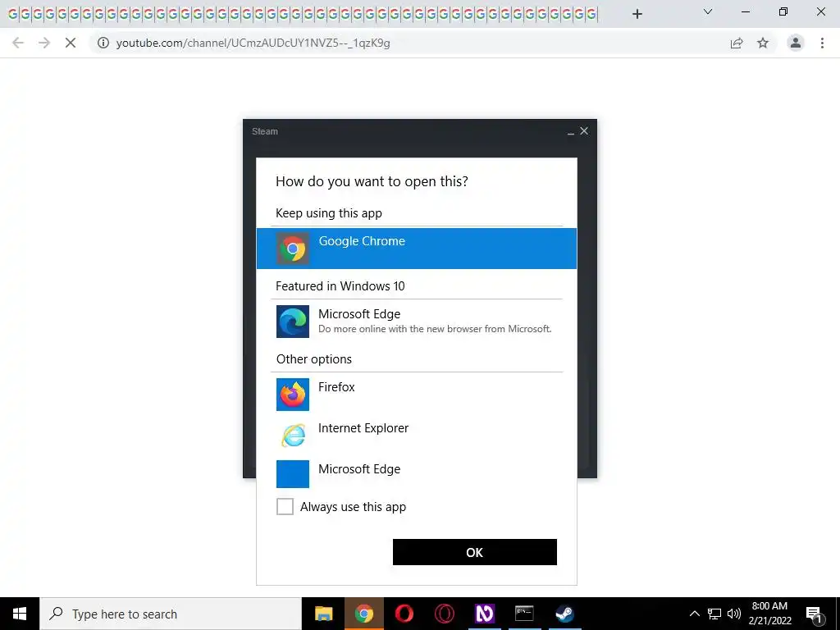This screenshot has width=840, height=630.
Task: Open the clock and date flyout
Action: (769, 614)
